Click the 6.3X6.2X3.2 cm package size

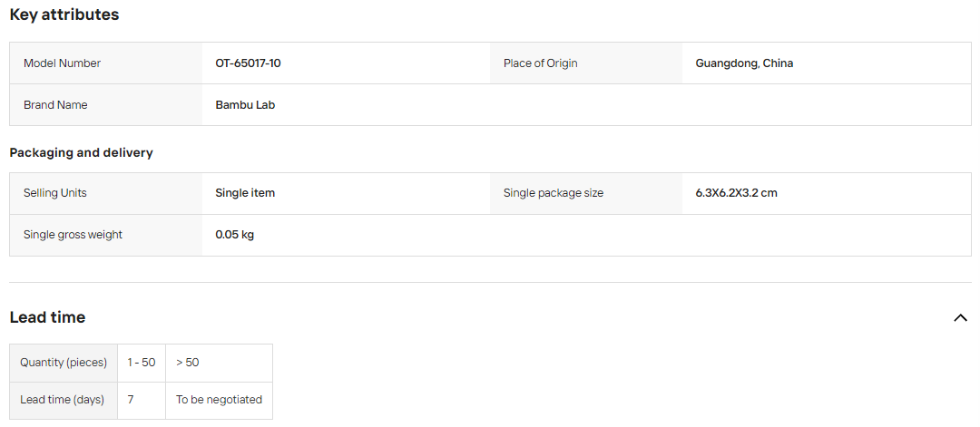coord(736,193)
